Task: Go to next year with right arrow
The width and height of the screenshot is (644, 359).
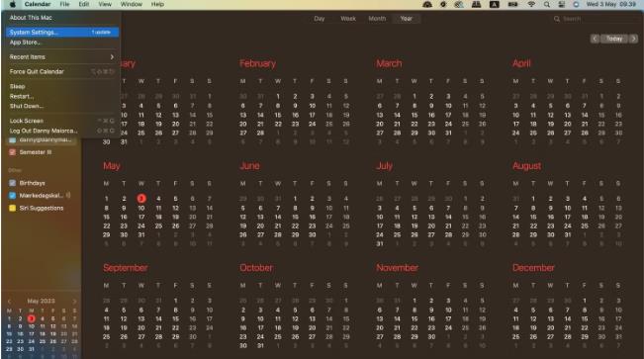Action: click(634, 39)
